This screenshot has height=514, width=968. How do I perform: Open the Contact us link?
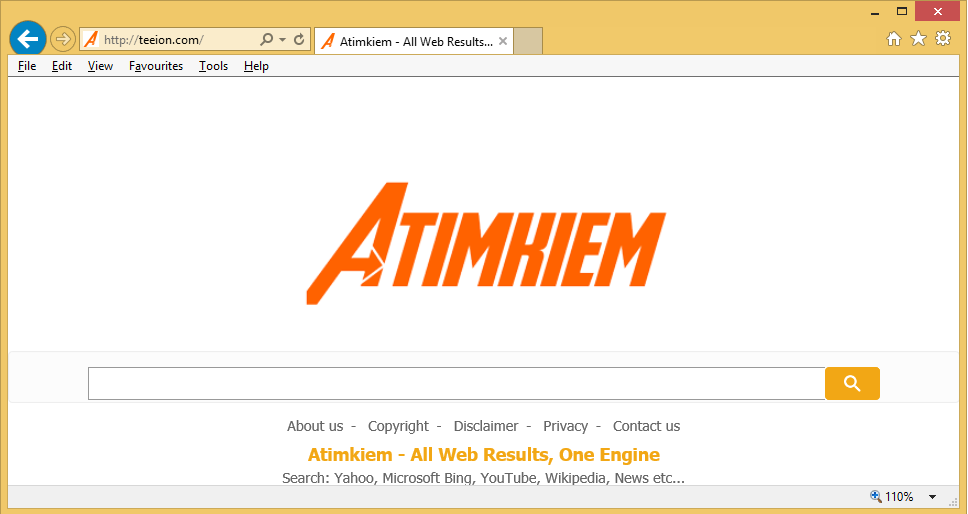[646, 426]
